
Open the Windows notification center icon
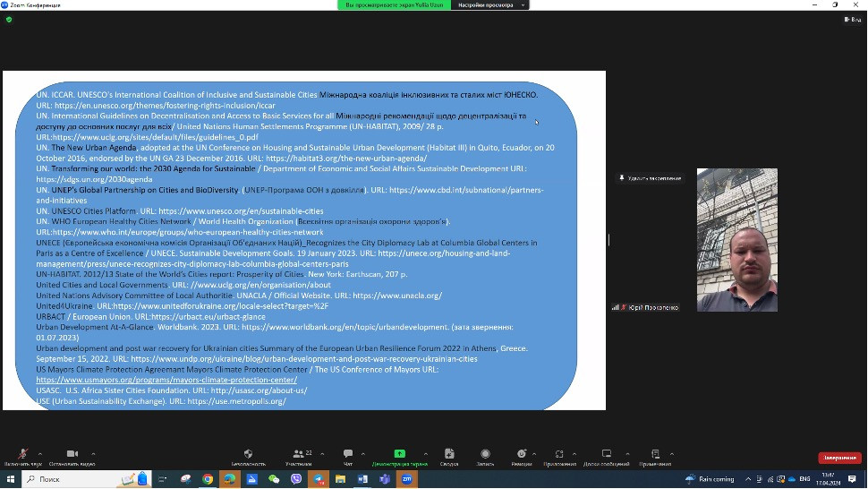coord(853,479)
